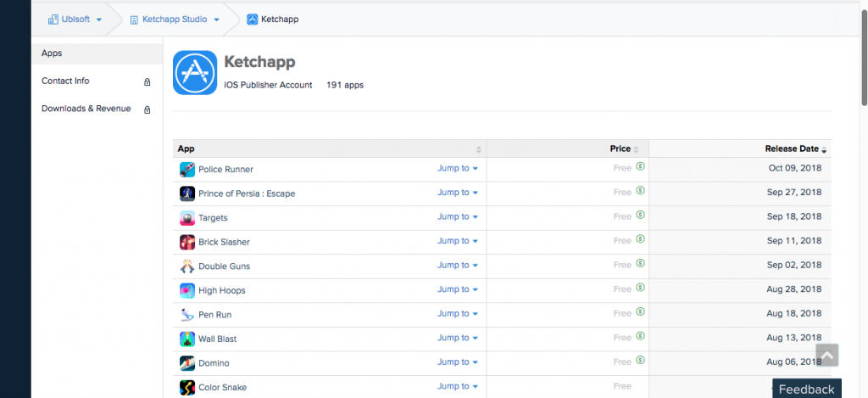Click the lock icon beside Contact Info
This screenshot has width=868, height=398.
point(147,82)
